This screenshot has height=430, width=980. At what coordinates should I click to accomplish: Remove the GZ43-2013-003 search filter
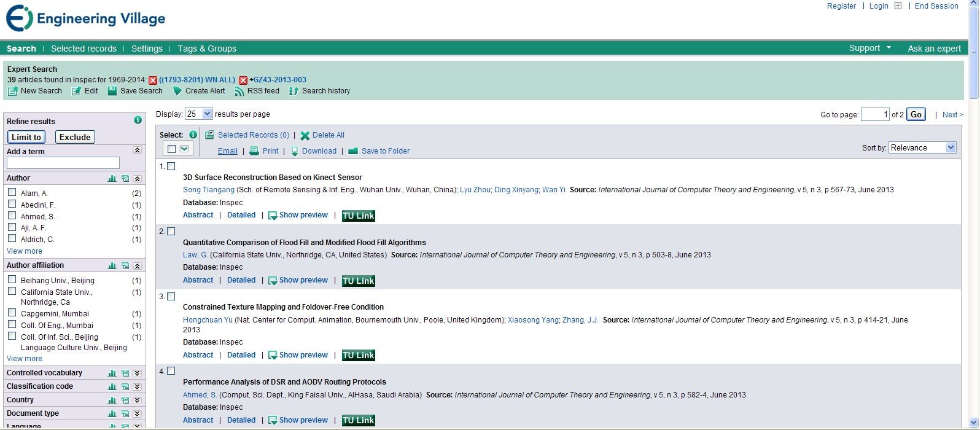point(243,80)
